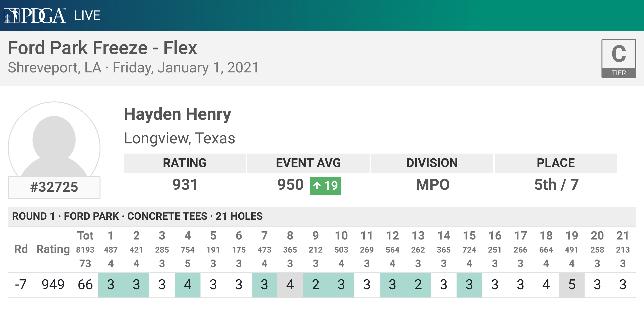The height and width of the screenshot is (310, 644).
Task: Click hole 9 birdie score 2
Action: click(x=315, y=284)
